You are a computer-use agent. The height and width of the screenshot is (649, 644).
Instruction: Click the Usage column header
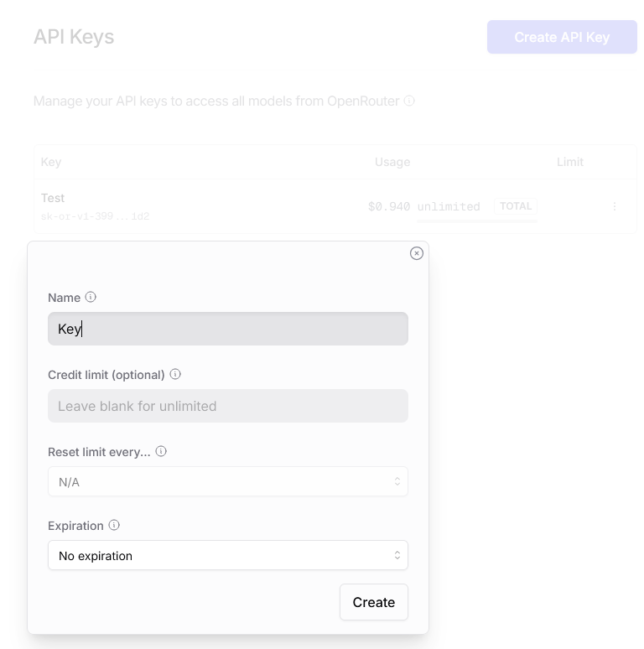(x=392, y=162)
